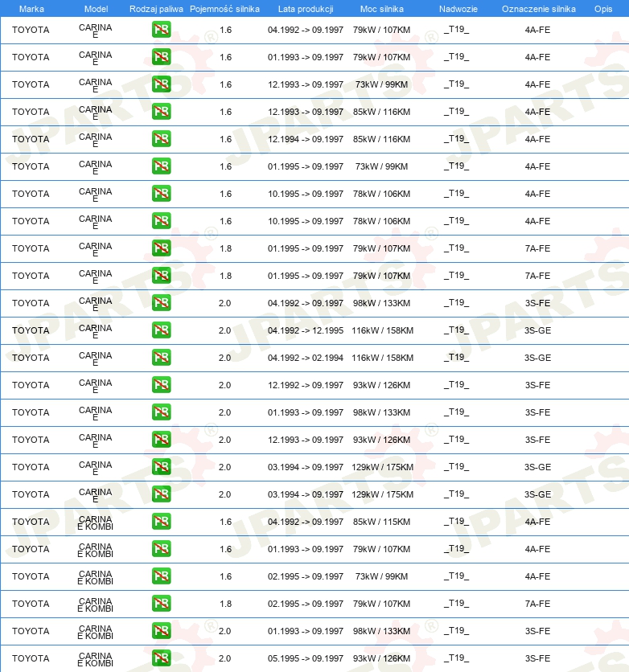Viewport: 629px width, 672px height.
Task: Click 3S-FE in the 05.1995 -> 09.1997 row
Action: 537,658
